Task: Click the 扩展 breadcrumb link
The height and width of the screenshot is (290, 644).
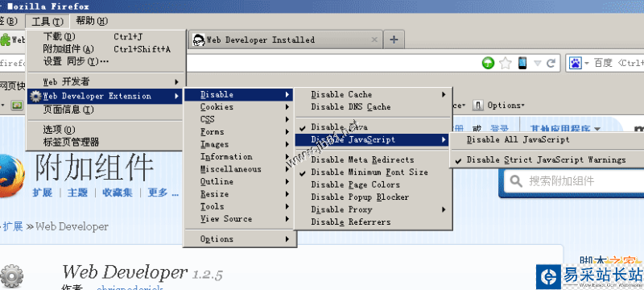Action: [x=13, y=226]
